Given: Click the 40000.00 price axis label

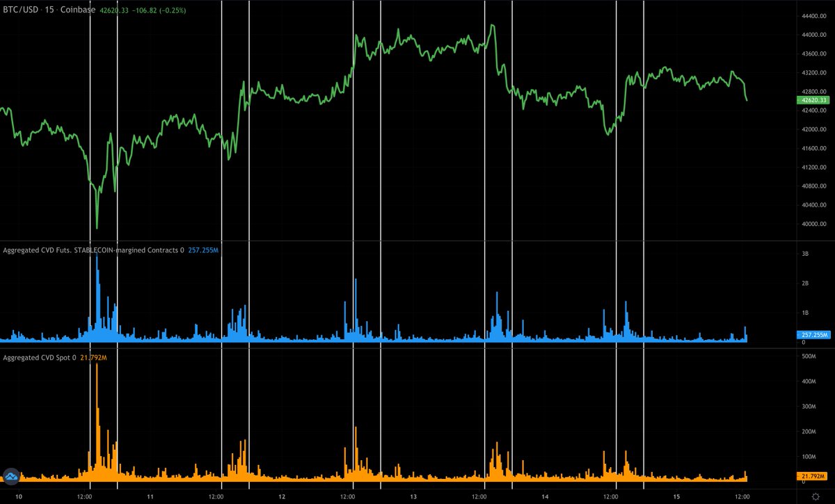Looking at the screenshot, I should pos(813,224).
